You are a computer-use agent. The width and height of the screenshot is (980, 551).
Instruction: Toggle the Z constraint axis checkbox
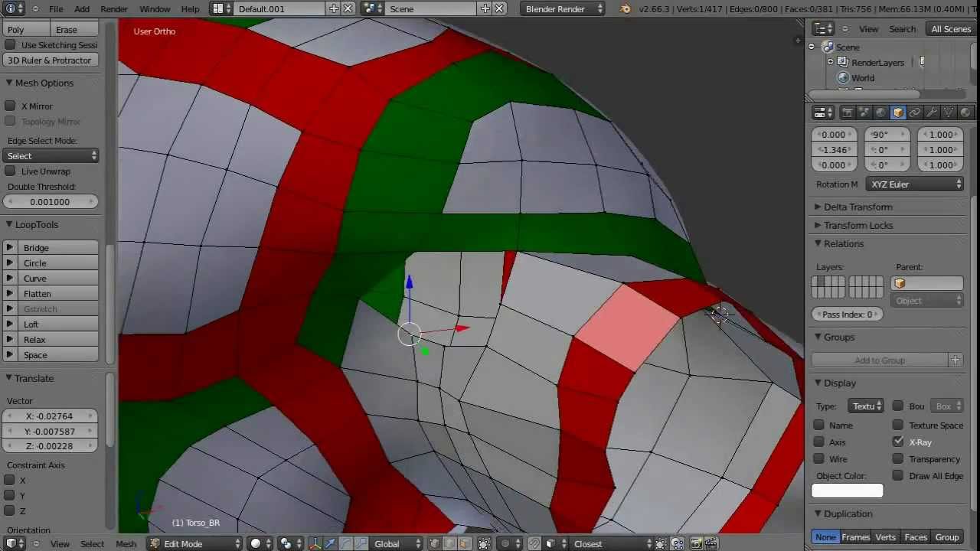pos(10,510)
